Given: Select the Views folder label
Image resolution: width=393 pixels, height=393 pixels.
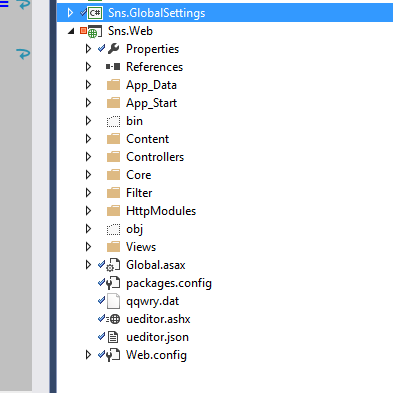Looking at the screenshot, I should 141,247.
